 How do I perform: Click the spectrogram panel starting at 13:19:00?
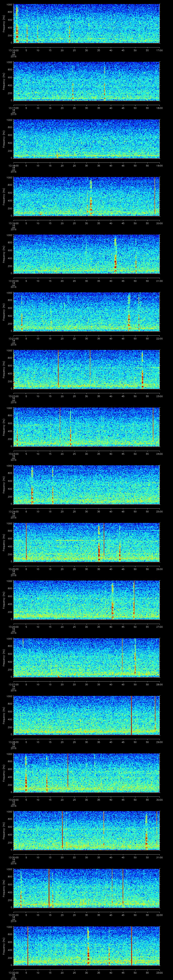tap(86, 196)
